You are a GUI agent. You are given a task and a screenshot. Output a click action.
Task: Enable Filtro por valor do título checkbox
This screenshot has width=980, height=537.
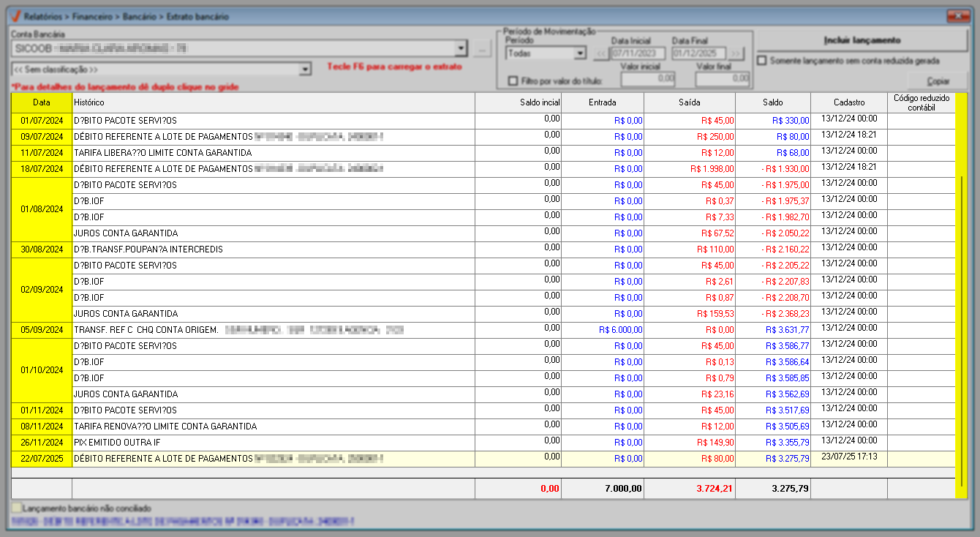513,80
